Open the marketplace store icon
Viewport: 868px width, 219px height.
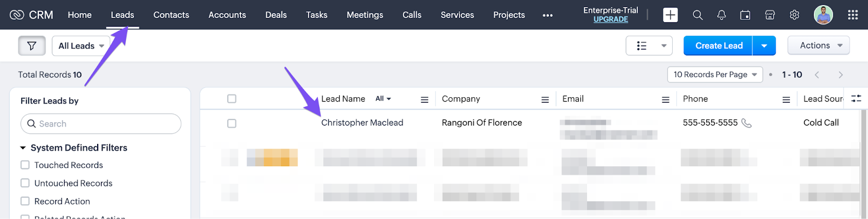click(770, 15)
